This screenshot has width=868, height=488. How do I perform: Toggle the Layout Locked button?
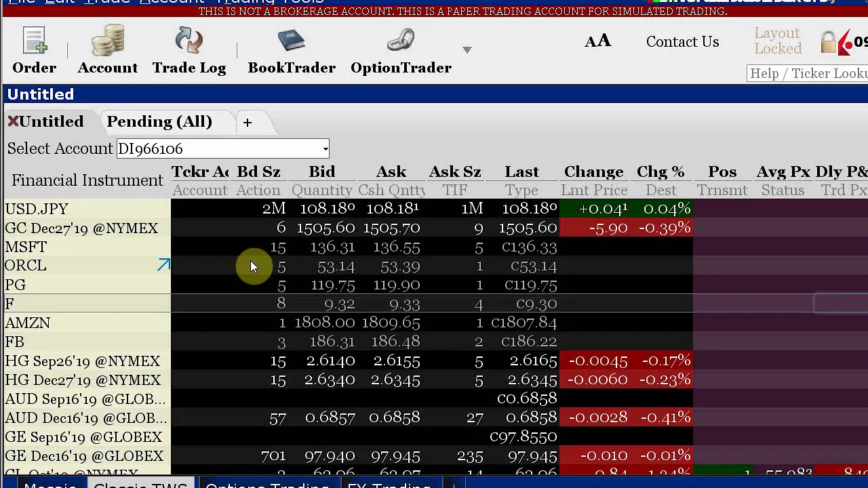pyautogui.click(x=778, y=41)
